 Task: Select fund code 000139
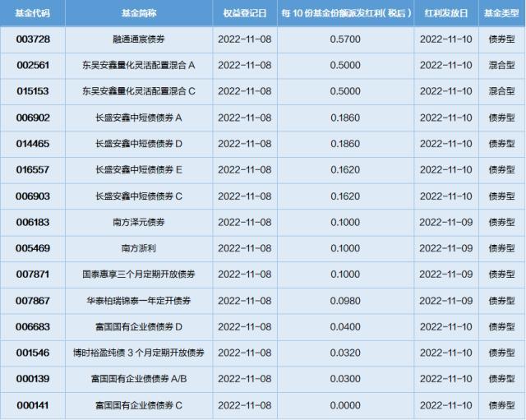(33, 379)
